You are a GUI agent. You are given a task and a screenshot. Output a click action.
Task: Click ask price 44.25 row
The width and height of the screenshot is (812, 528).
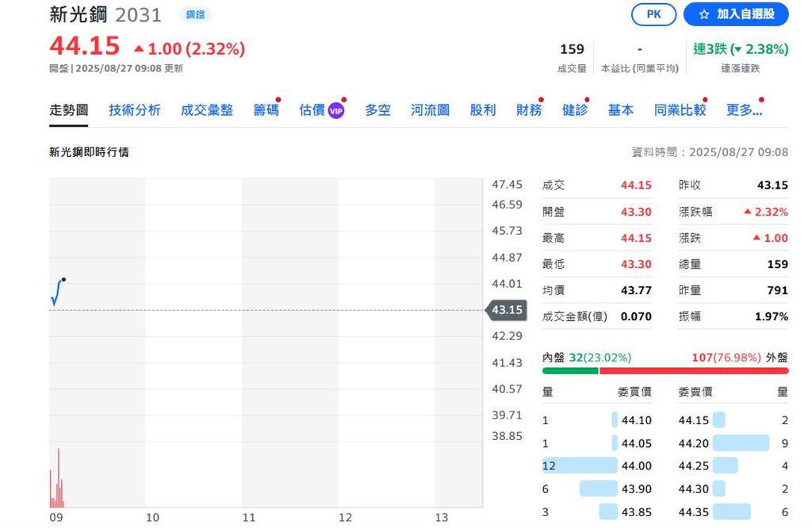point(733,466)
